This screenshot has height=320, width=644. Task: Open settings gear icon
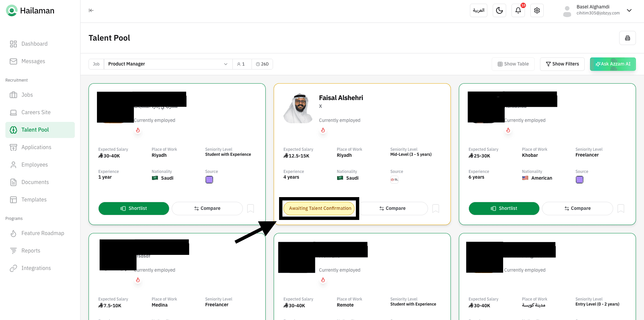[537, 10]
